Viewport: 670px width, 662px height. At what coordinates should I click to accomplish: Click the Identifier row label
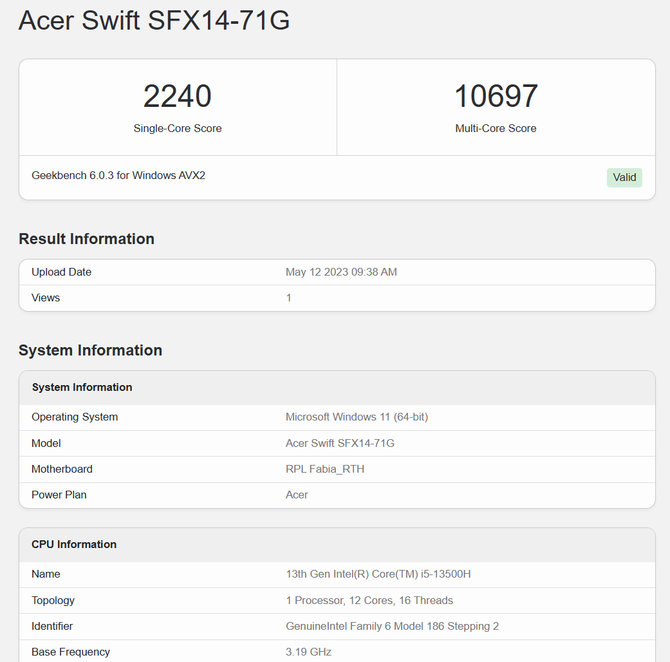[x=52, y=626]
